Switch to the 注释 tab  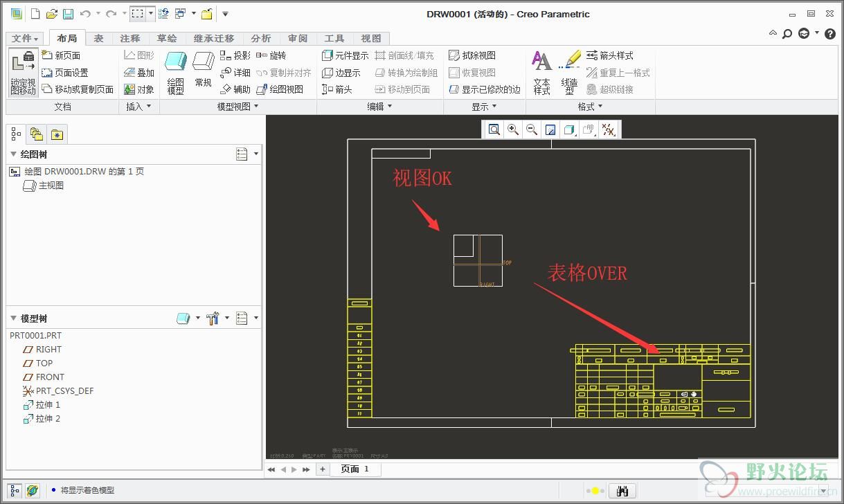[130, 39]
